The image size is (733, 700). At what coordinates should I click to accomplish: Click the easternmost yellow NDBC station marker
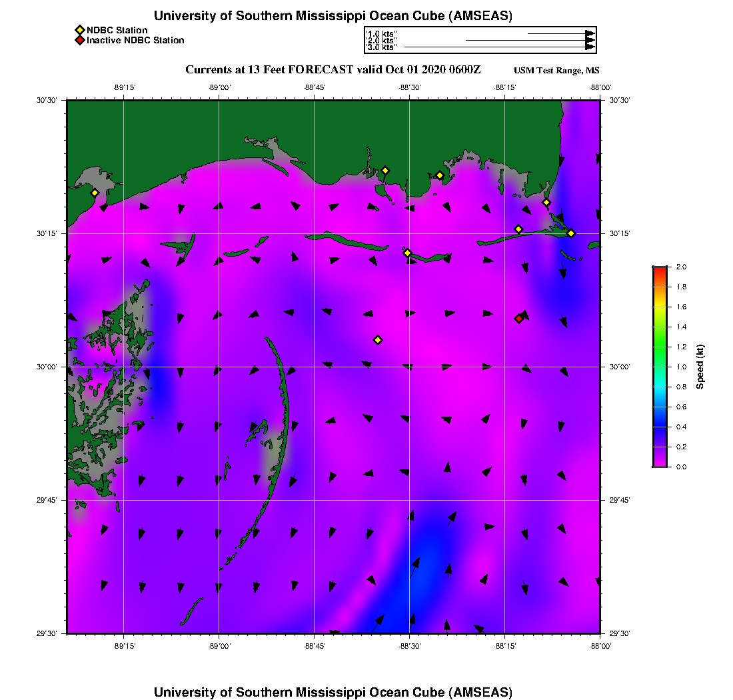click(x=571, y=233)
